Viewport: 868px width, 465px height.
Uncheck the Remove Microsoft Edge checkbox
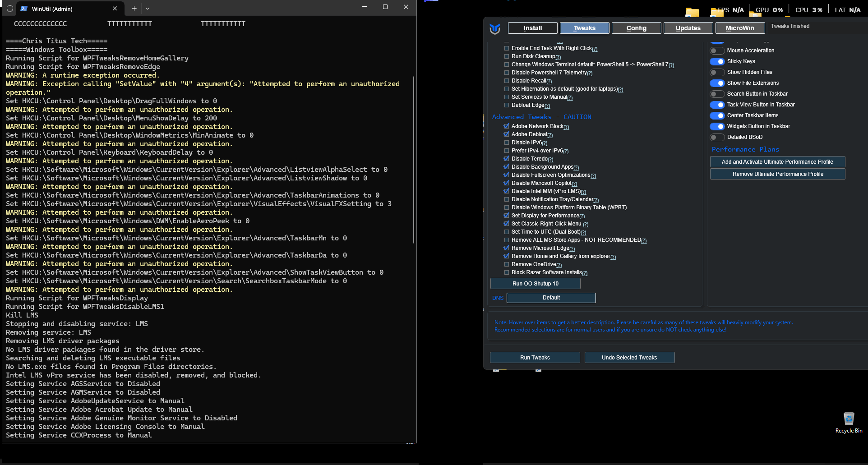click(507, 248)
